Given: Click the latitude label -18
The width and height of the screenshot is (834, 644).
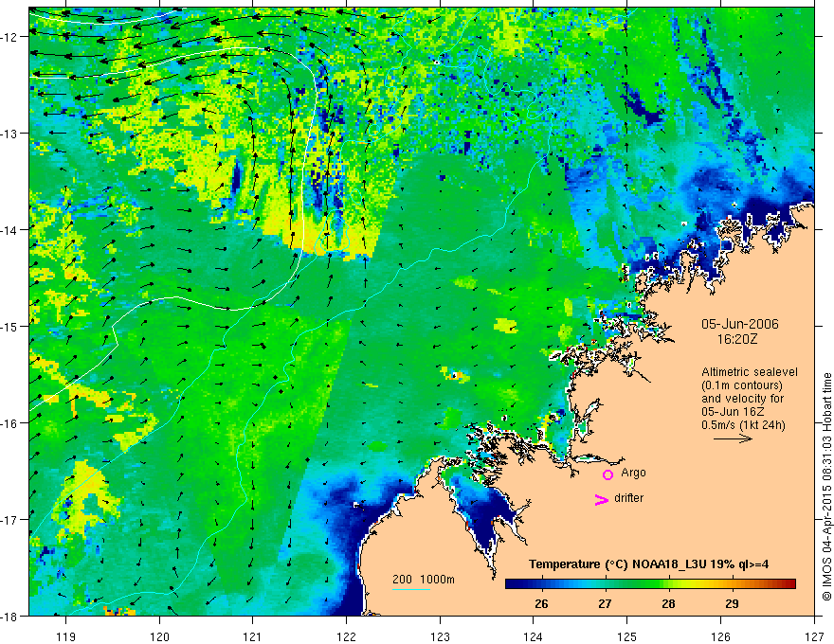Looking at the screenshot, I should point(10,616).
